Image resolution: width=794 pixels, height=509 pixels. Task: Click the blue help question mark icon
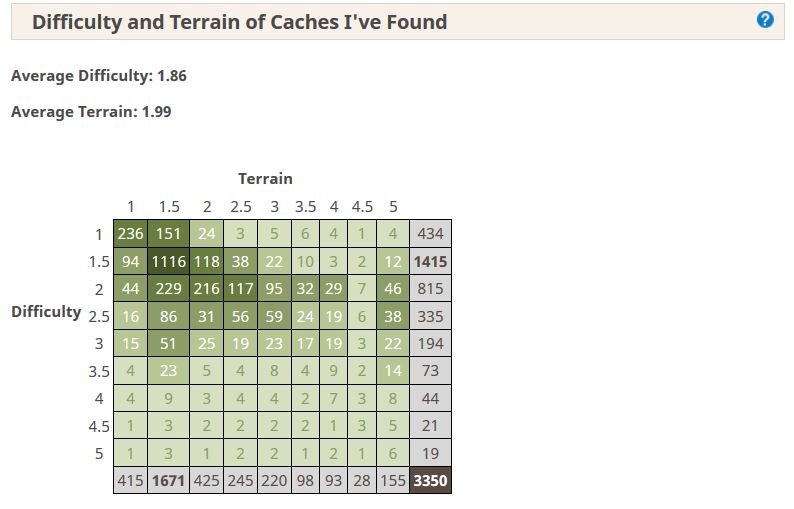tap(765, 20)
